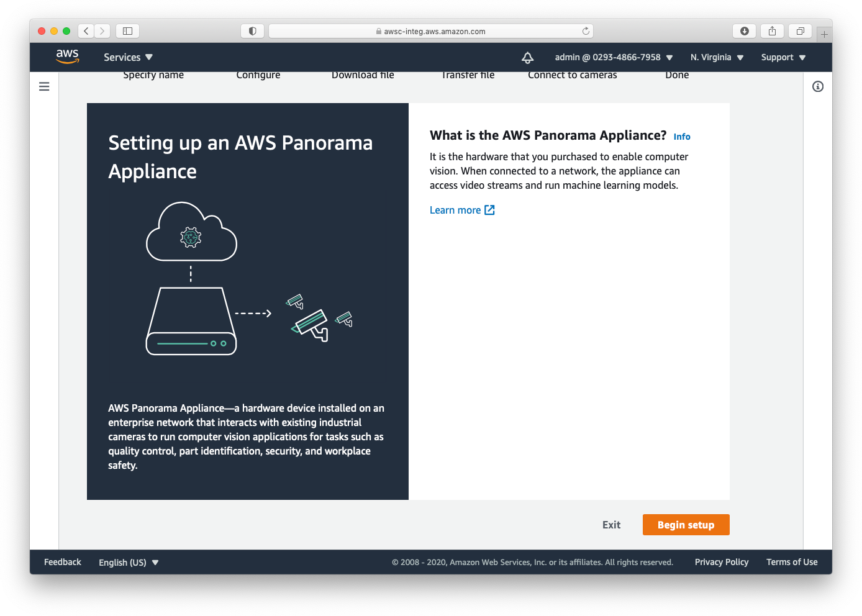Expand the Support menu
Screen dimensions: 862x616
point(783,57)
